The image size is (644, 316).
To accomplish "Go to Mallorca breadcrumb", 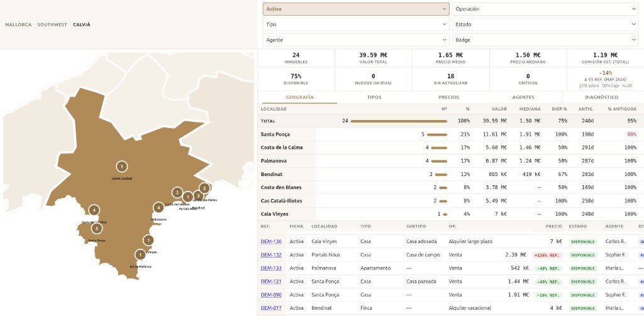I will click(x=18, y=25).
